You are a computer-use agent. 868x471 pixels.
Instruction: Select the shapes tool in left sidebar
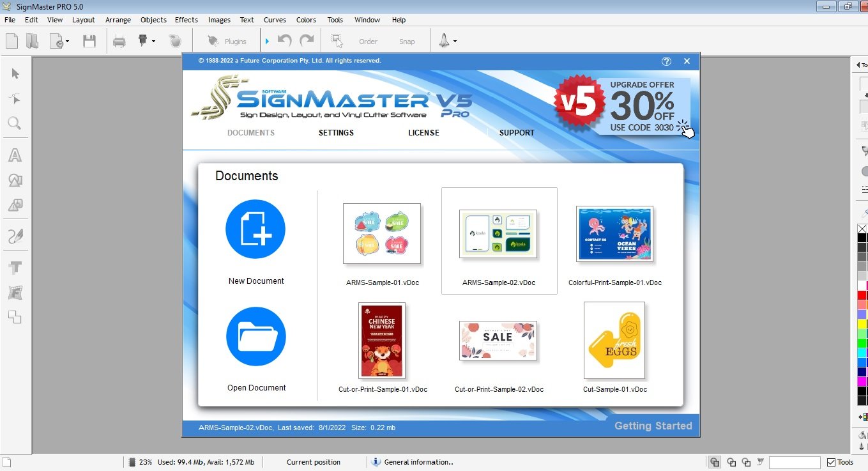(15, 181)
